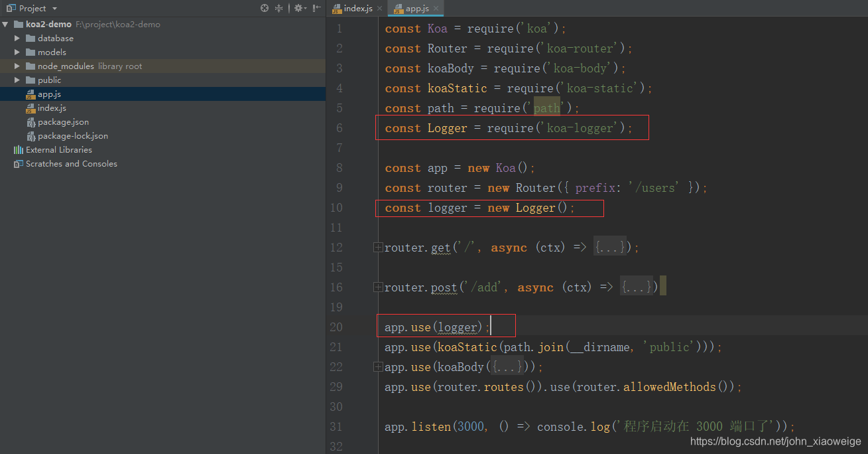The height and width of the screenshot is (454, 868).
Task: Unfold code at line 22 gutter plus
Action: (378, 367)
